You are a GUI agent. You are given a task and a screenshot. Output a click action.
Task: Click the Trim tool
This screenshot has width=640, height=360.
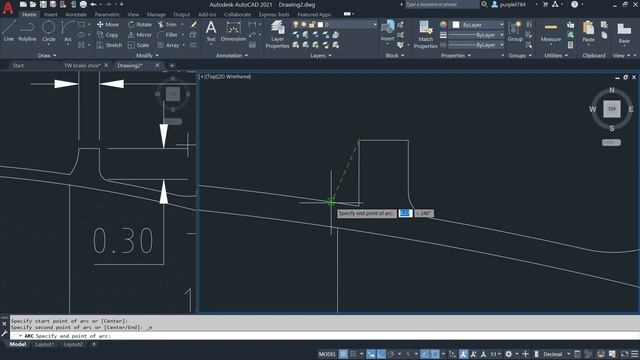167,24
